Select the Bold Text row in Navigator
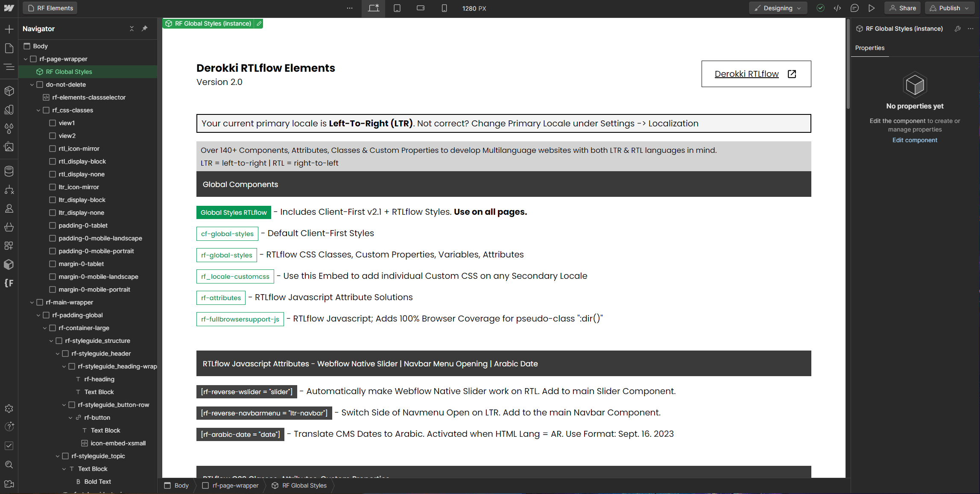The height and width of the screenshot is (494, 980). pyautogui.click(x=88, y=482)
